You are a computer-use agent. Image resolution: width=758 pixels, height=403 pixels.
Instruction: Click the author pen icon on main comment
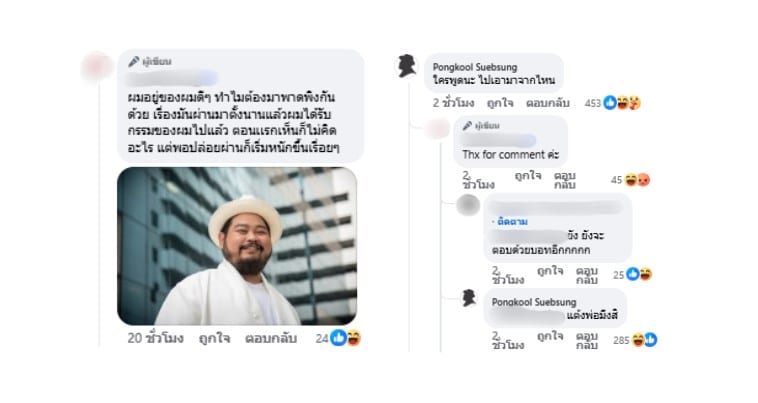click(x=133, y=62)
